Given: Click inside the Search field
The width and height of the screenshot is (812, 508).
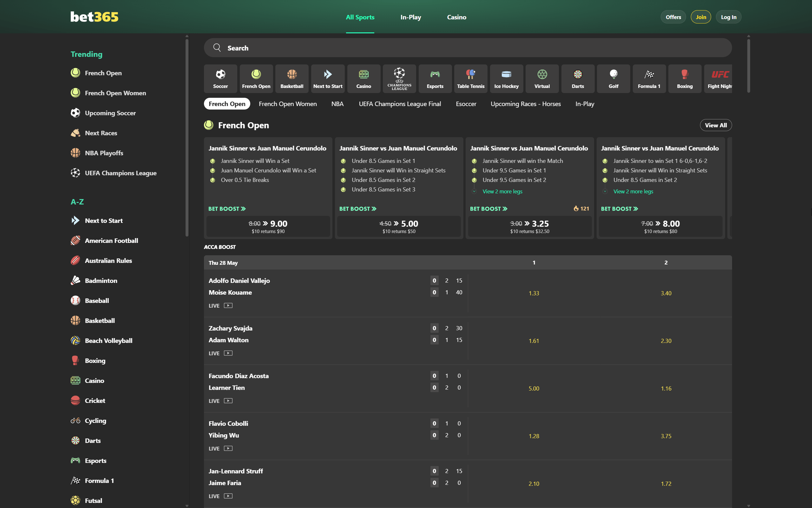Looking at the screenshot, I should [468, 48].
